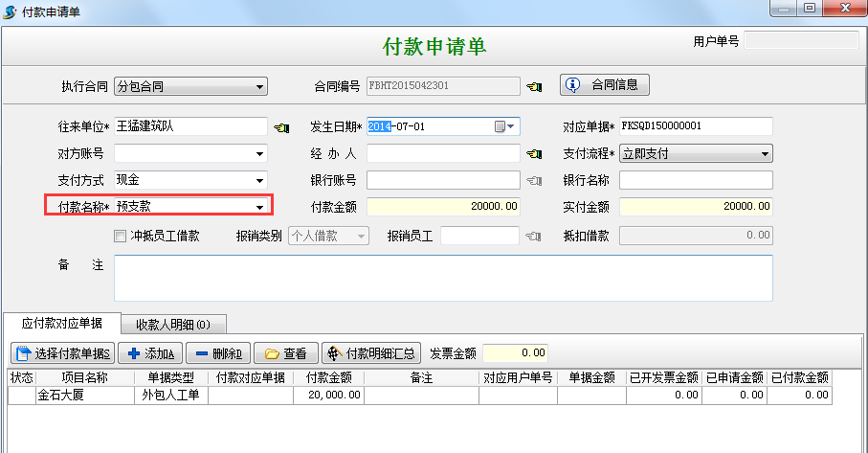This screenshot has width=868, height=453.
Task: Click the 付款明细汇总 toolbar button
Action: click(372, 353)
